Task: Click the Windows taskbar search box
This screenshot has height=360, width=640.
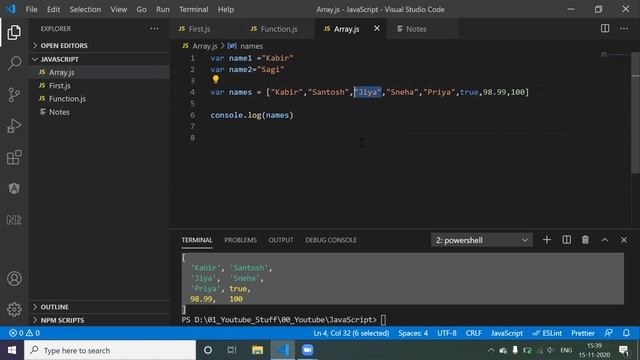Action: [x=110, y=350]
